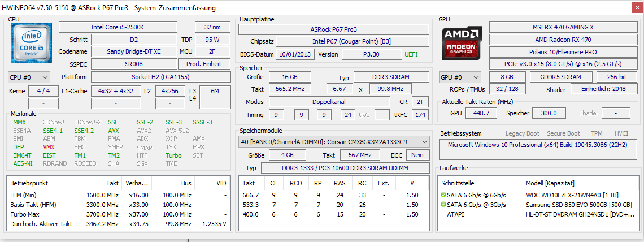The image size is (644, 242).
Task: Click the GPU clock 448.7 field
Action: pos(481,113)
